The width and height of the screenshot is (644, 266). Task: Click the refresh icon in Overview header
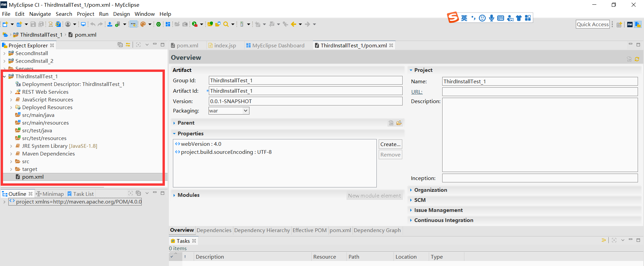point(637,59)
